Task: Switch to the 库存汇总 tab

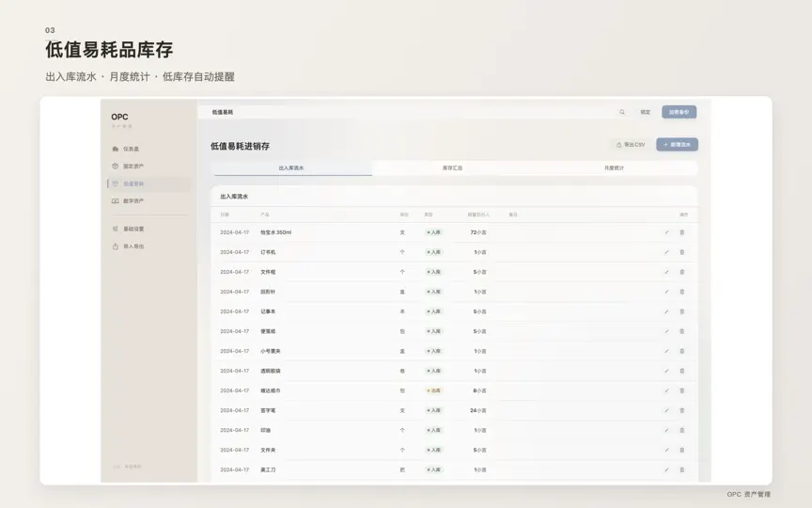Action: point(453,168)
